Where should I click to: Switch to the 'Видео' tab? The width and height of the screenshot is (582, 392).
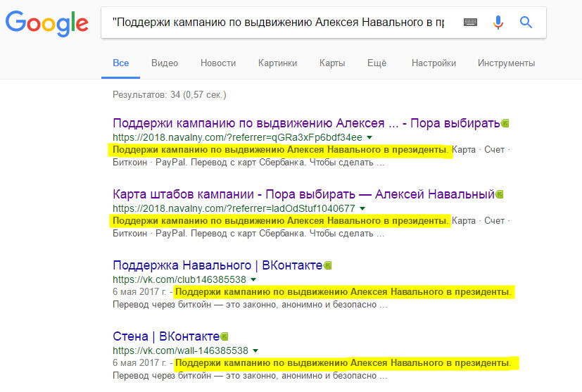pyautogui.click(x=165, y=63)
